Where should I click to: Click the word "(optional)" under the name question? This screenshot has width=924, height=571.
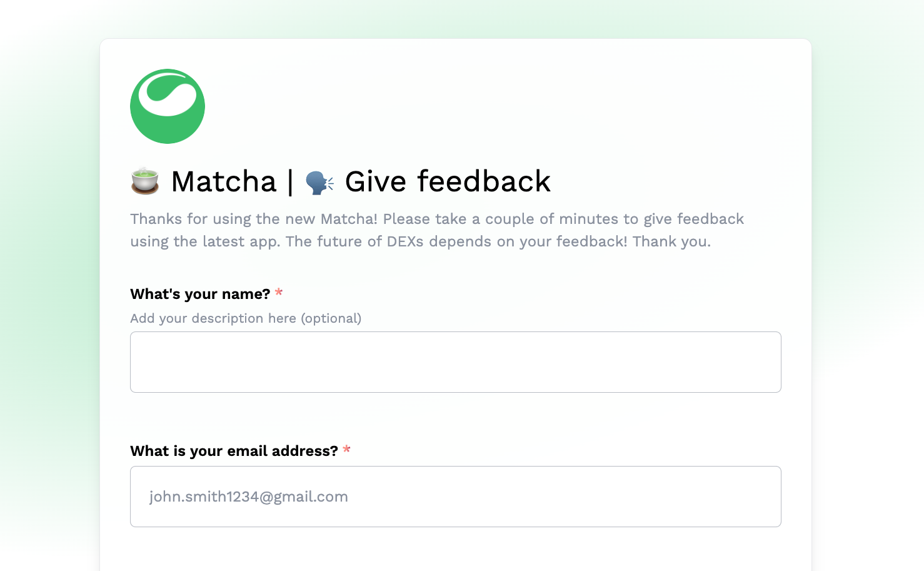(x=331, y=318)
